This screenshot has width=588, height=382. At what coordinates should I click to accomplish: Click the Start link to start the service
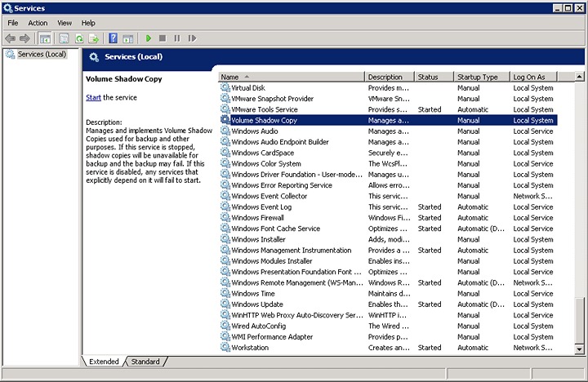pyautogui.click(x=93, y=98)
